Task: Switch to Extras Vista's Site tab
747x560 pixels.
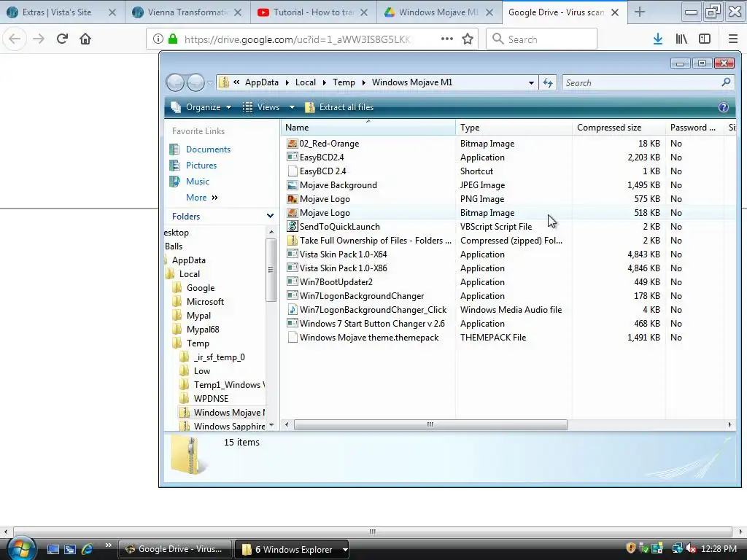Action: tap(57, 12)
